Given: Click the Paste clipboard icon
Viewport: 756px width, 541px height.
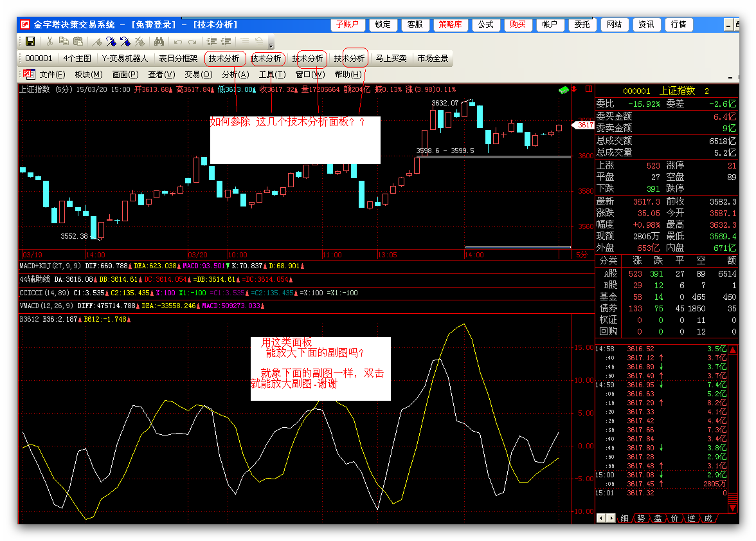Looking at the screenshot, I should [78, 42].
